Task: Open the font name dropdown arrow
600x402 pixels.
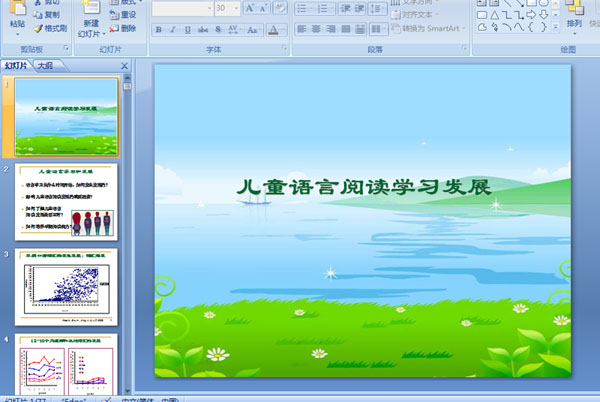Action: (x=210, y=8)
